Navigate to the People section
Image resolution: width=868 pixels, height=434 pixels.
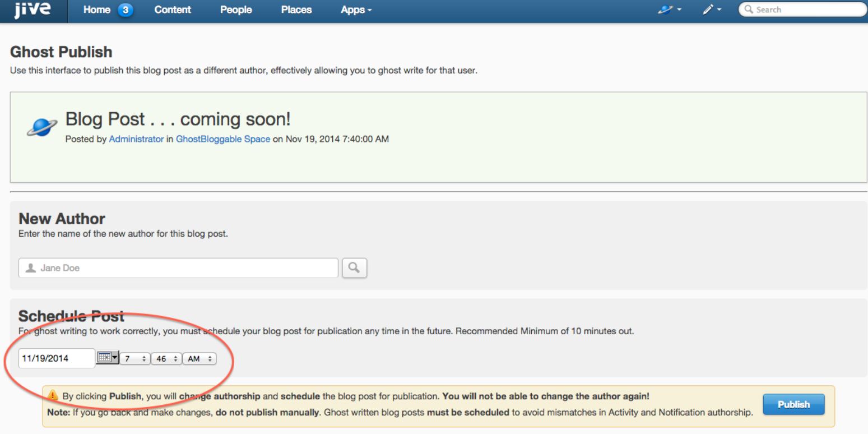[x=235, y=10]
